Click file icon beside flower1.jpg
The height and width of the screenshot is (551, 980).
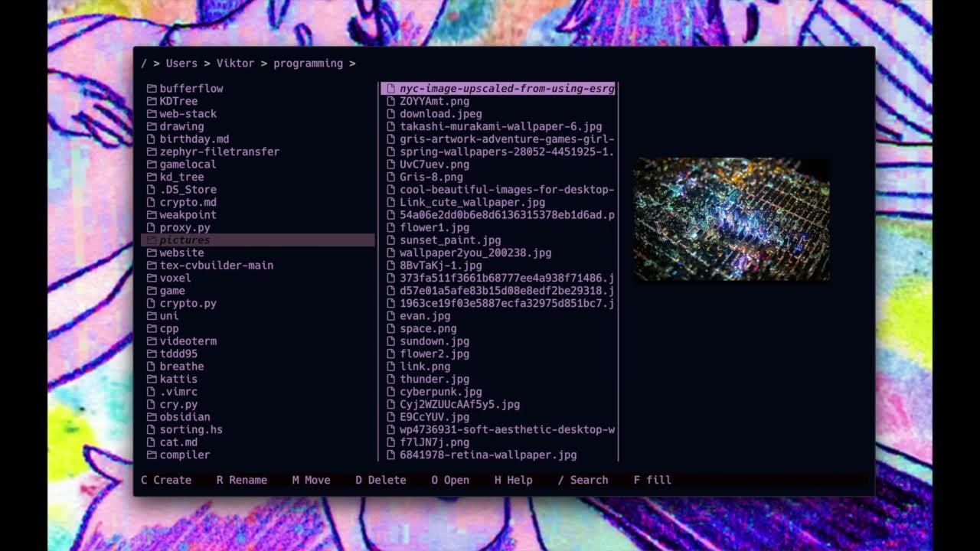(391, 227)
